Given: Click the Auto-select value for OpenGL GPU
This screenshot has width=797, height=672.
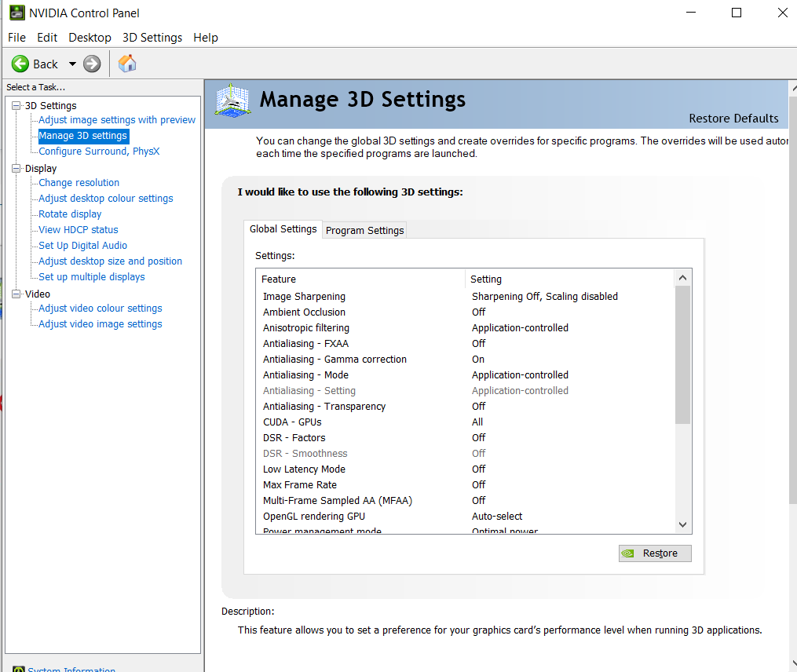Looking at the screenshot, I should (x=497, y=517).
